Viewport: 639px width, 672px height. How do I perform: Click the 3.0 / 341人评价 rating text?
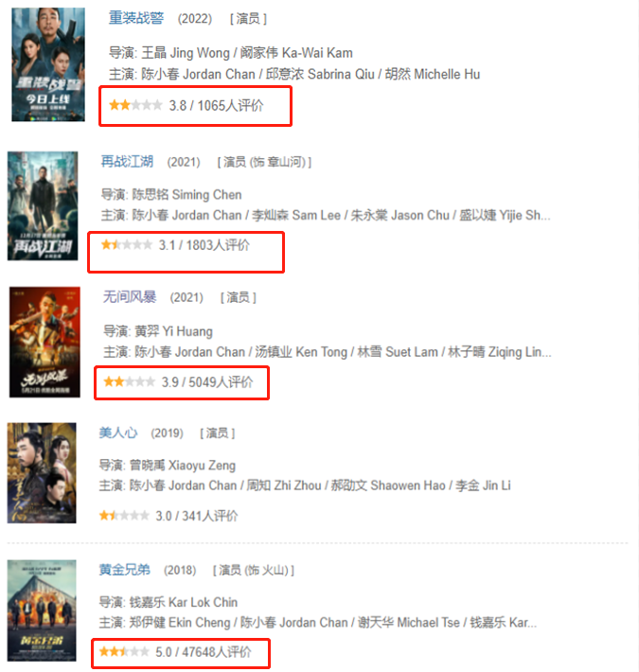pos(196,516)
